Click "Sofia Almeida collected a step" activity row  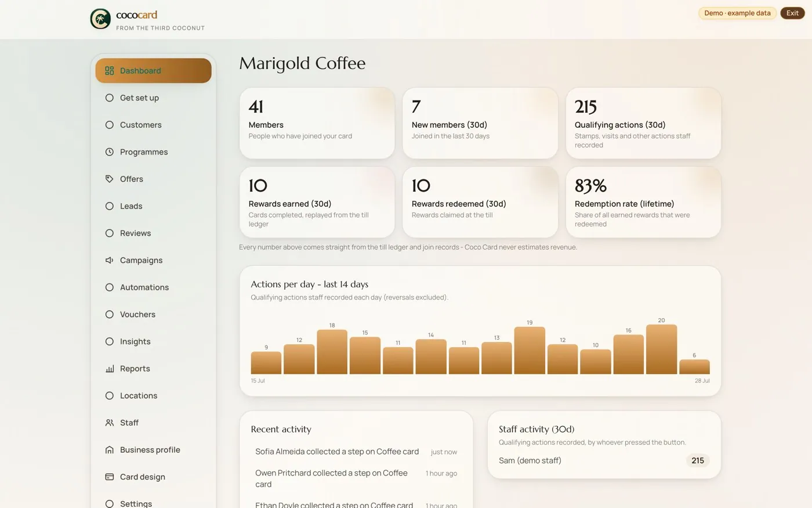click(356, 452)
